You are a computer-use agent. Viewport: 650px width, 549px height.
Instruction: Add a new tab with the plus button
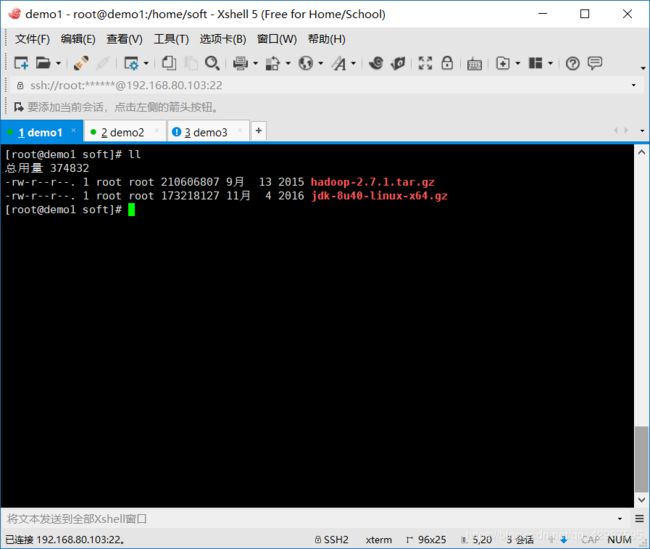tap(259, 131)
